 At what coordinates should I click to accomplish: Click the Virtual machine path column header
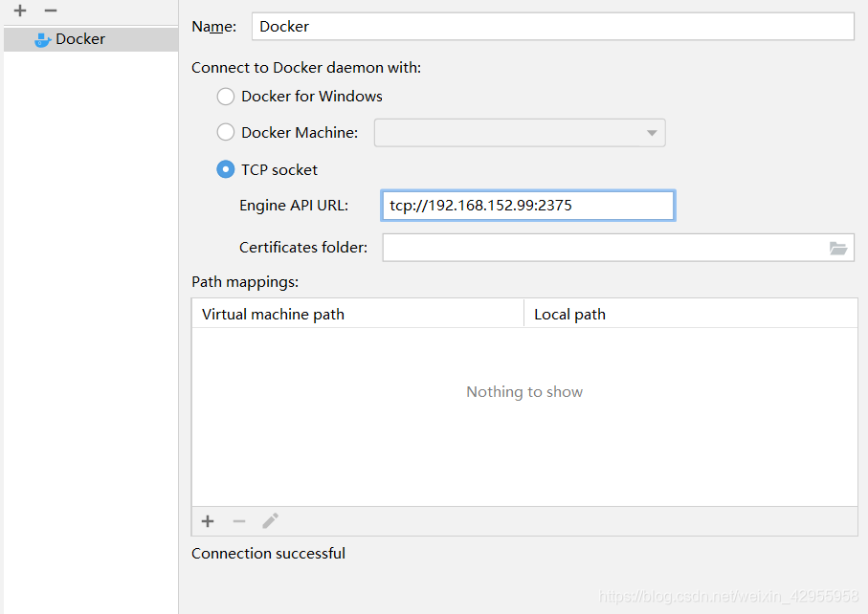[358, 314]
